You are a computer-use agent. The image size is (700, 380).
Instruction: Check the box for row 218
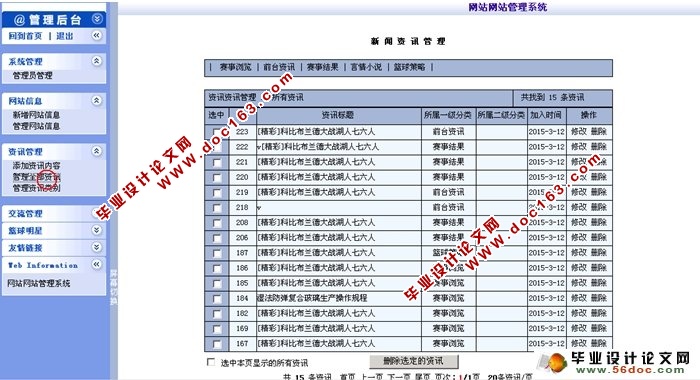[x=217, y=208]
